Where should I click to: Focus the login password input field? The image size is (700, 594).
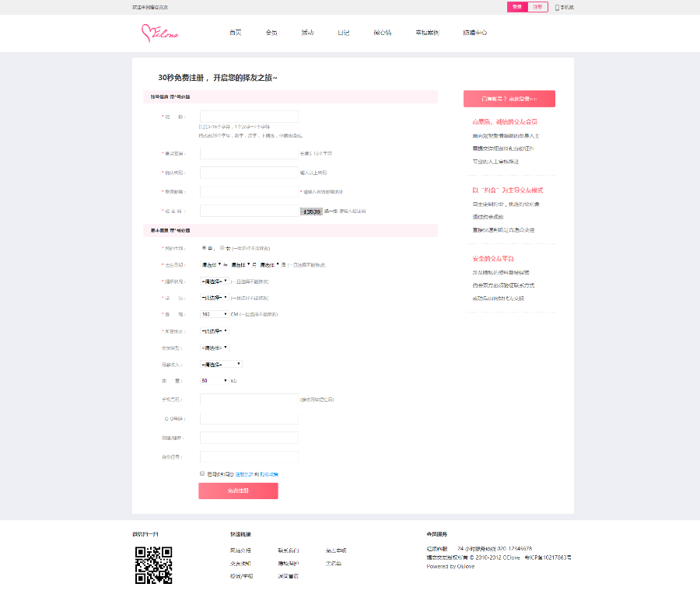point(249,153)
